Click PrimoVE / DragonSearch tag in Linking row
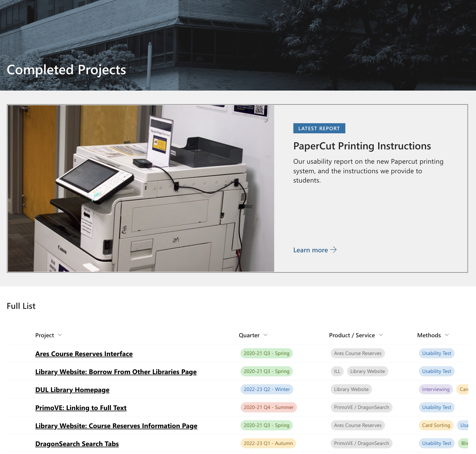Screen dimensions: 476x454 click(362, 407)
